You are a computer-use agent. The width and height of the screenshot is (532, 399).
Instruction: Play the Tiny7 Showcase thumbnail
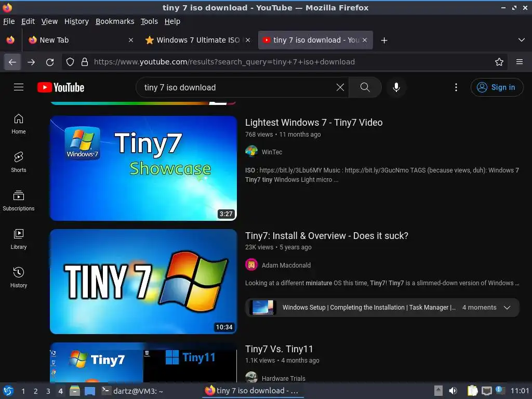tap(143, 168)
